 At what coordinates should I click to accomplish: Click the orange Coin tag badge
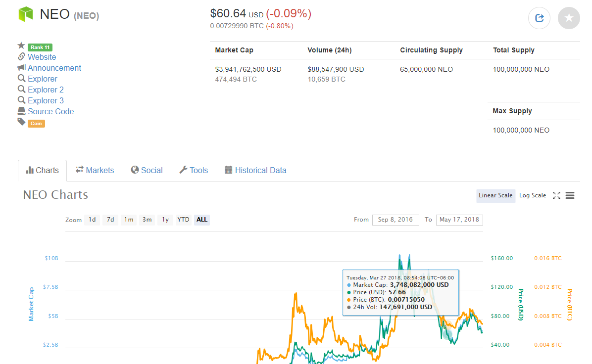pyautogui.click(x=36, y=123)
